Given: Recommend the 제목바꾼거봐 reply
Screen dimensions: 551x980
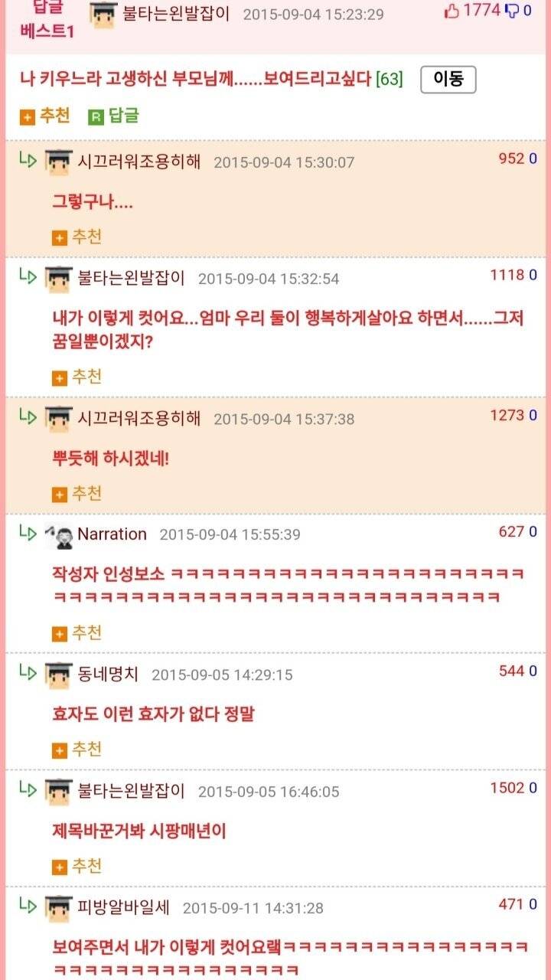Looking at the screenshot, I should click(77, 867).
